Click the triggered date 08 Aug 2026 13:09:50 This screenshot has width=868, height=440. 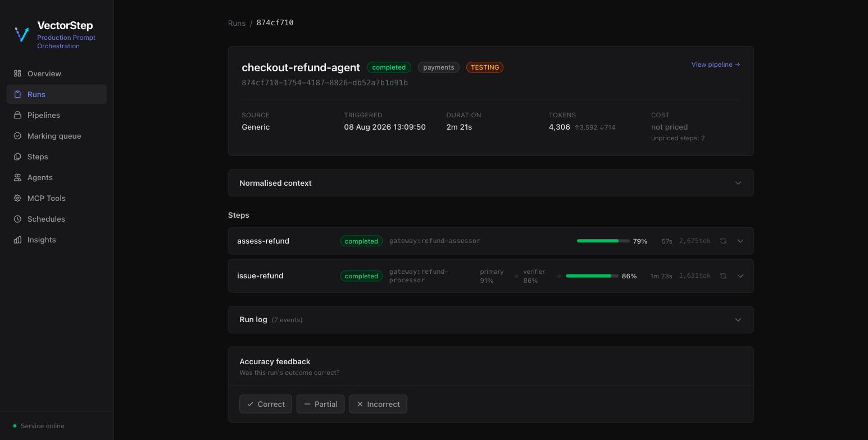point(385,127)
